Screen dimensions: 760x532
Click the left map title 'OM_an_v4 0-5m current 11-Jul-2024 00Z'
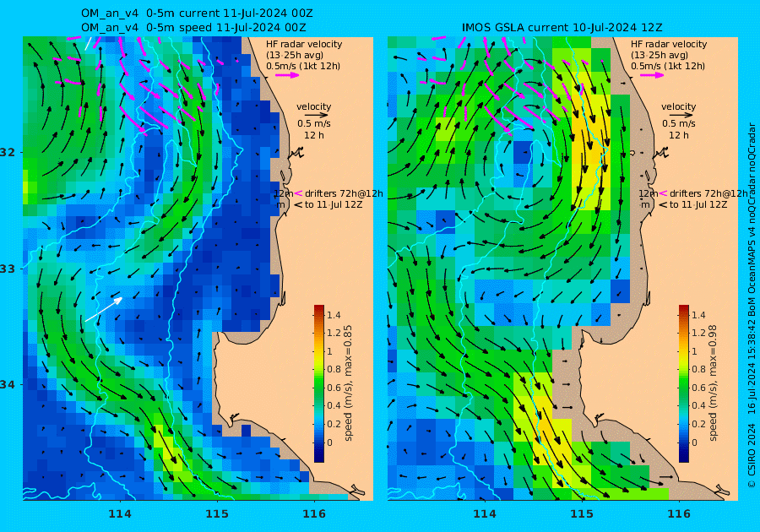[197, 14]
